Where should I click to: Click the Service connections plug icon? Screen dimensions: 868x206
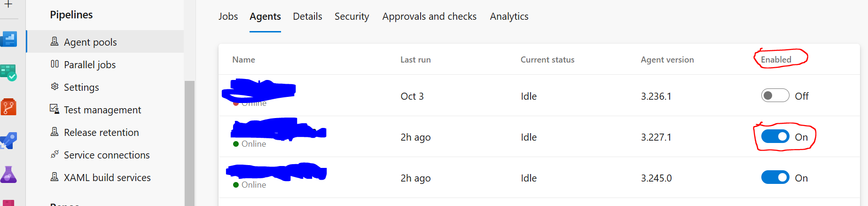55,154
